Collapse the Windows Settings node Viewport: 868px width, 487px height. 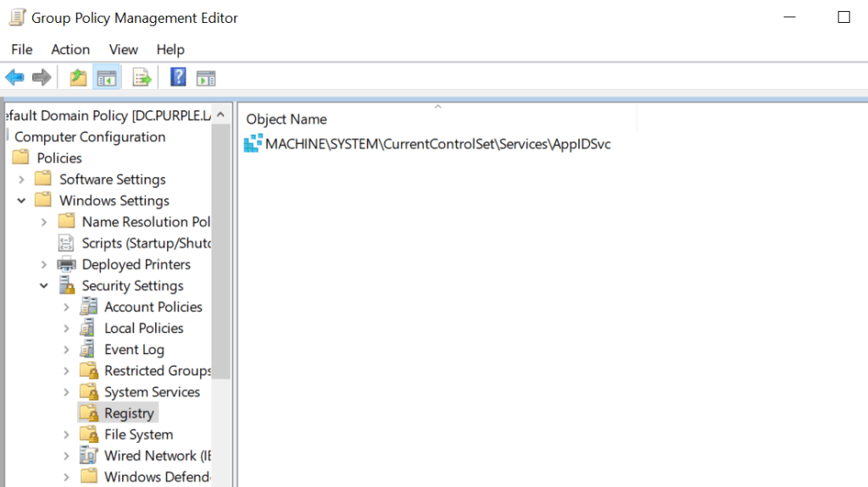21,201
